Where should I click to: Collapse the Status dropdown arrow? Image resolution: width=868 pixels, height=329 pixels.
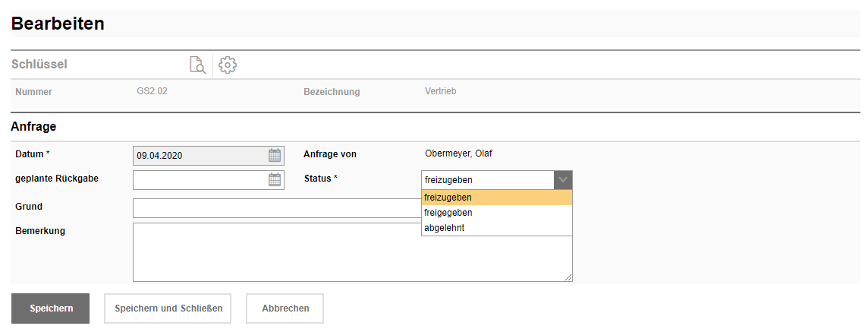pyautogui.click(x=563, y=180)
